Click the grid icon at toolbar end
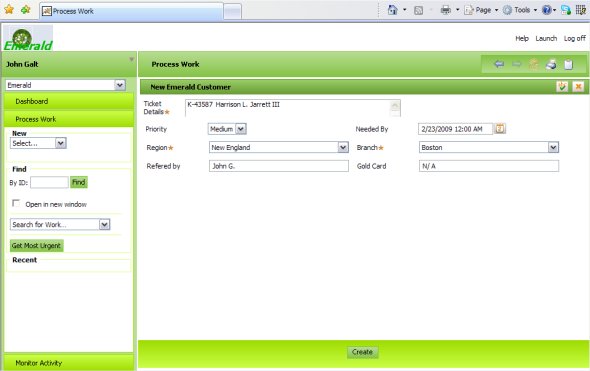 (x=581, y=10)
